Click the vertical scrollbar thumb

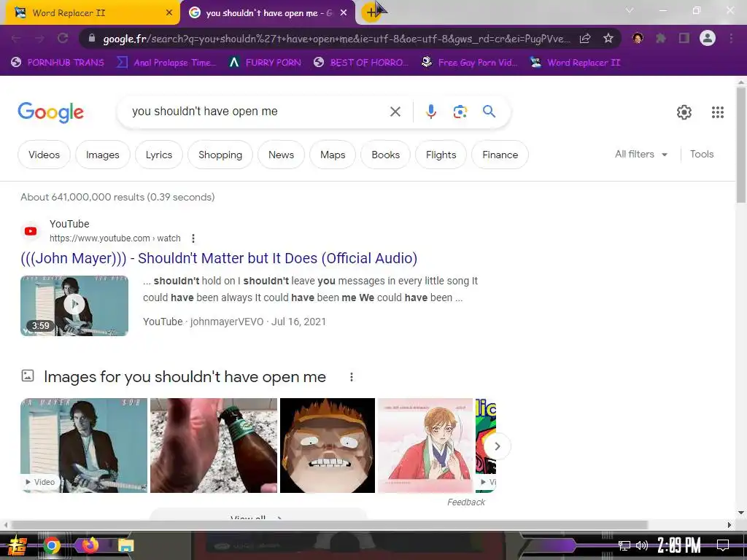tap(741, 145)
